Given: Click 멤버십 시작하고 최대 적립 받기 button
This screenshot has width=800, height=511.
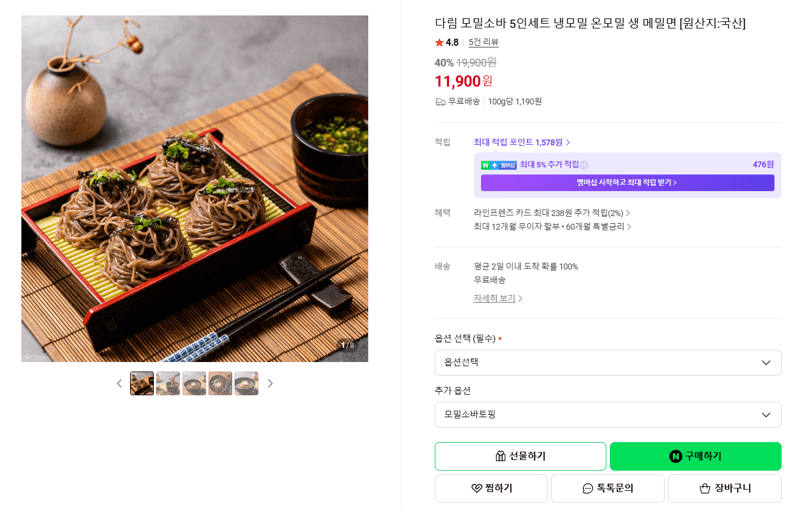Looking at the screenshot, I should 627,183.
